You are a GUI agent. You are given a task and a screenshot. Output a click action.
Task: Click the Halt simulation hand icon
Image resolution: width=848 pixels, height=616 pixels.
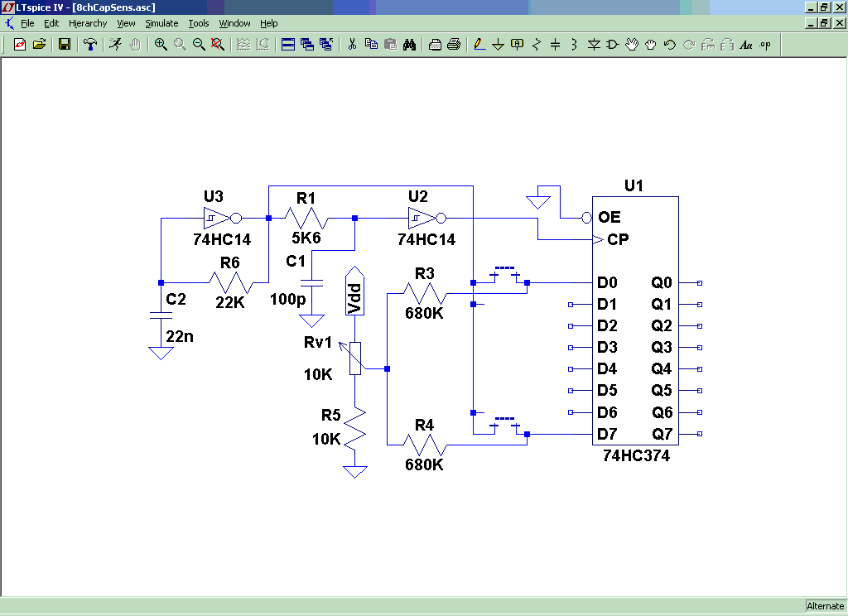click(135, 45)
